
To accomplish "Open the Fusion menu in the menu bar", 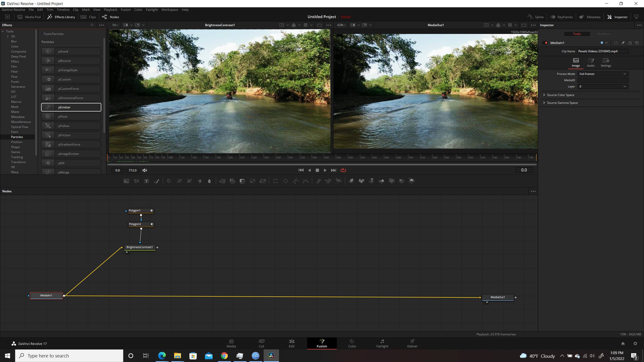I will pos(126,10).
